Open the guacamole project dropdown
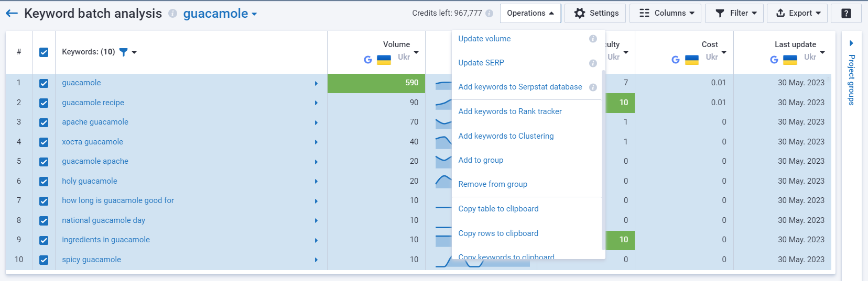868x281 pixels. tap(220, 14)
